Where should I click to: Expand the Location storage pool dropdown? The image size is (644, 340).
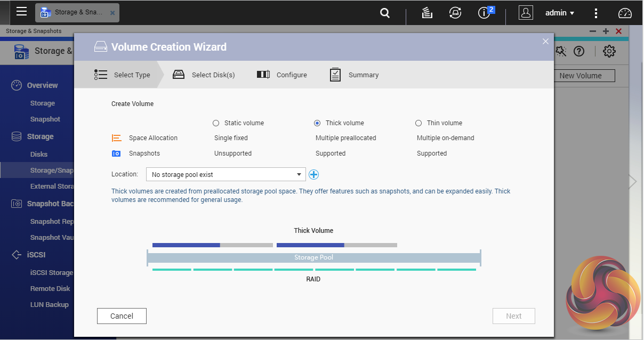[x=226, y=174]
